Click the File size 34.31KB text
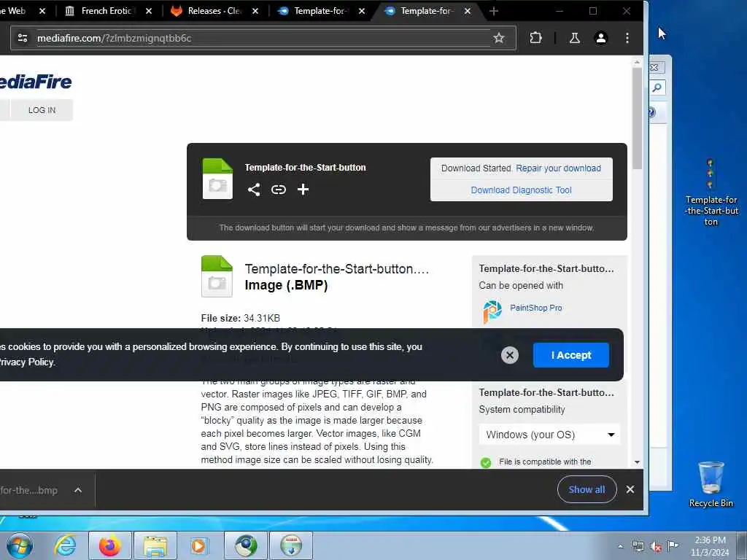 coord(241,318)
